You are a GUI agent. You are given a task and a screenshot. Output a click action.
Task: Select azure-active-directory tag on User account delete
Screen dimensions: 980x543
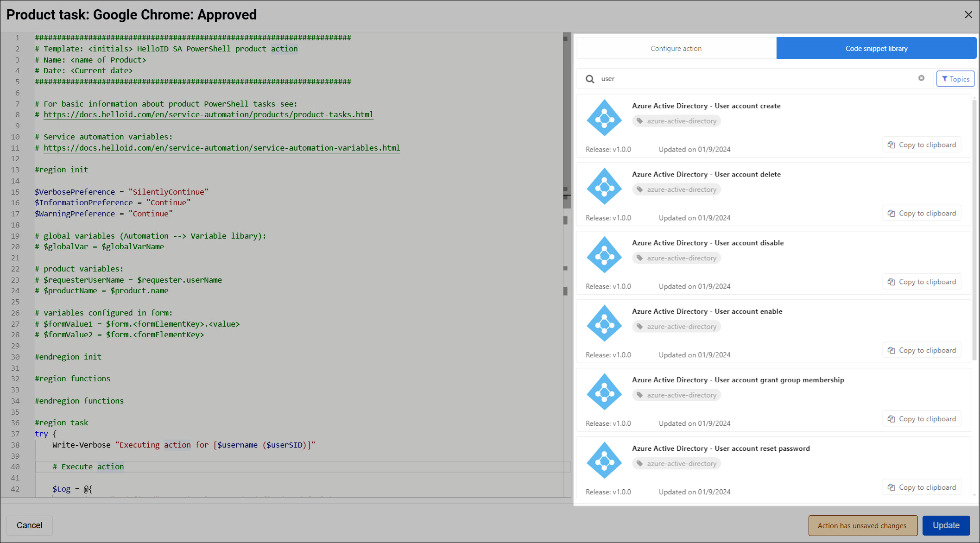point(677,189)
